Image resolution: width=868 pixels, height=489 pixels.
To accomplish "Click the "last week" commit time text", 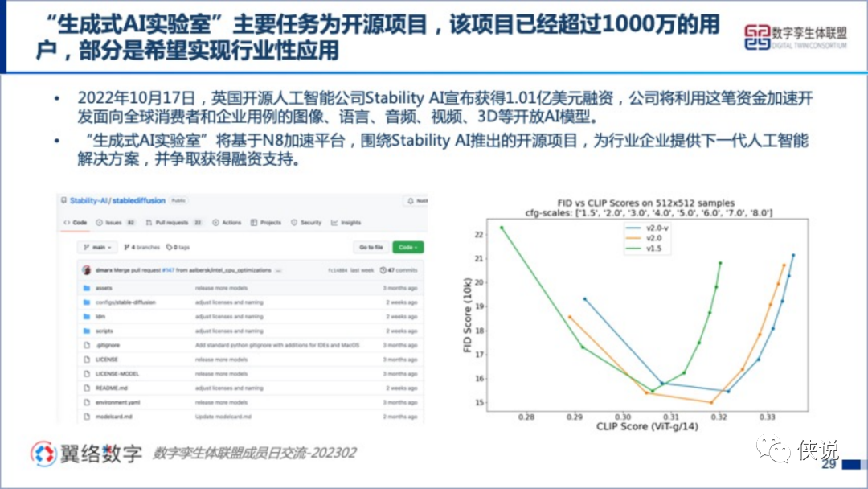I will pos(362,270).
